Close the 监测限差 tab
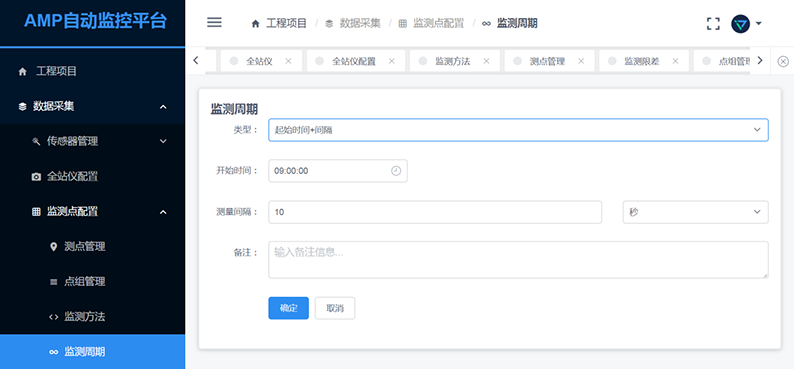Screen dimensions: 794x369 pos(676,61)
